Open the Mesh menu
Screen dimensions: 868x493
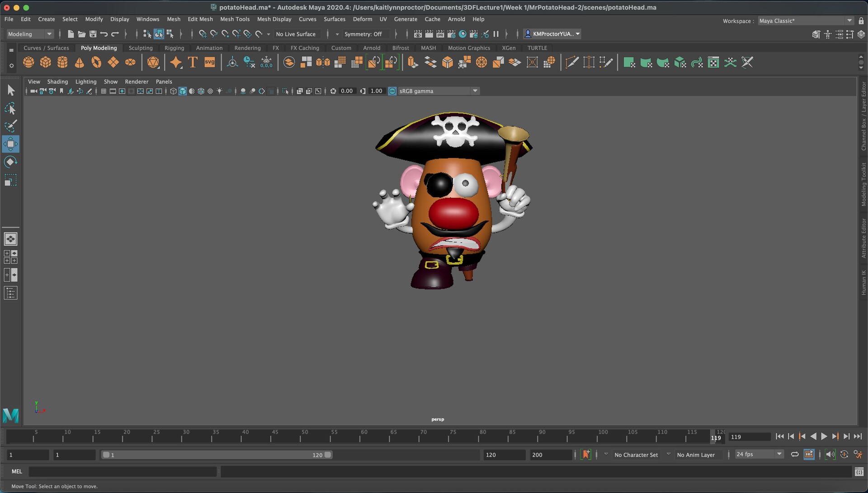click(174, 19)
